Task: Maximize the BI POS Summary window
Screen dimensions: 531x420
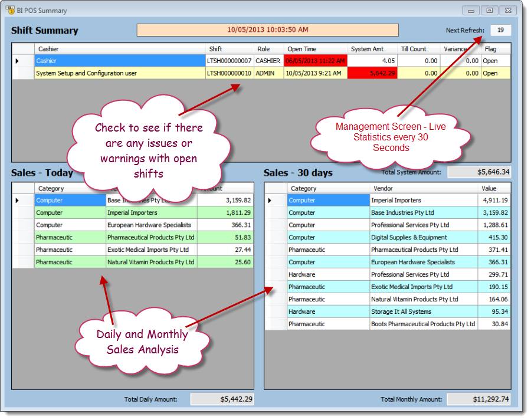Action: (489, 11)
